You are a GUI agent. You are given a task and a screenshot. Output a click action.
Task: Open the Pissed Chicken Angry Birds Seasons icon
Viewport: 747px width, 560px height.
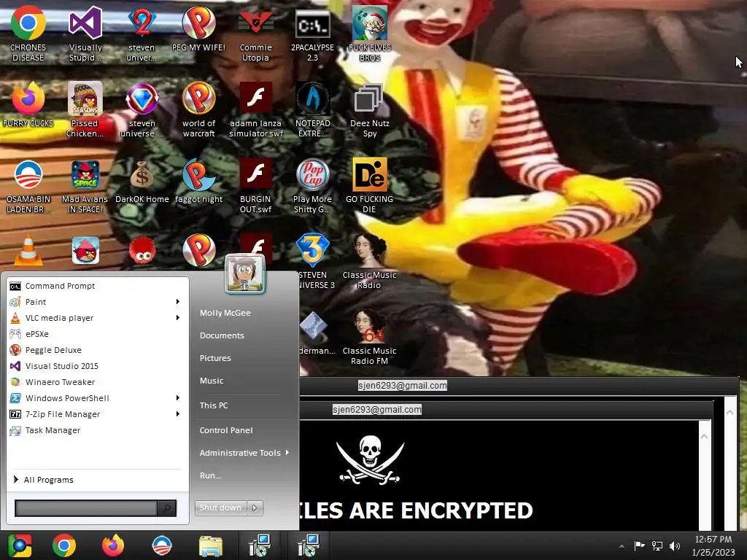pos(85,109)
